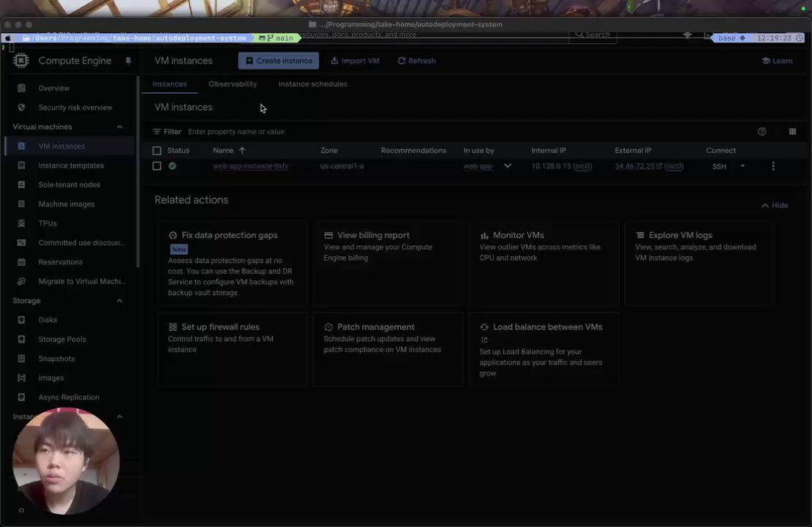This screenshot has width=812, height=527.
Task: Click the sidebar vertical scrollbar
Action: [x=138, y=172]
